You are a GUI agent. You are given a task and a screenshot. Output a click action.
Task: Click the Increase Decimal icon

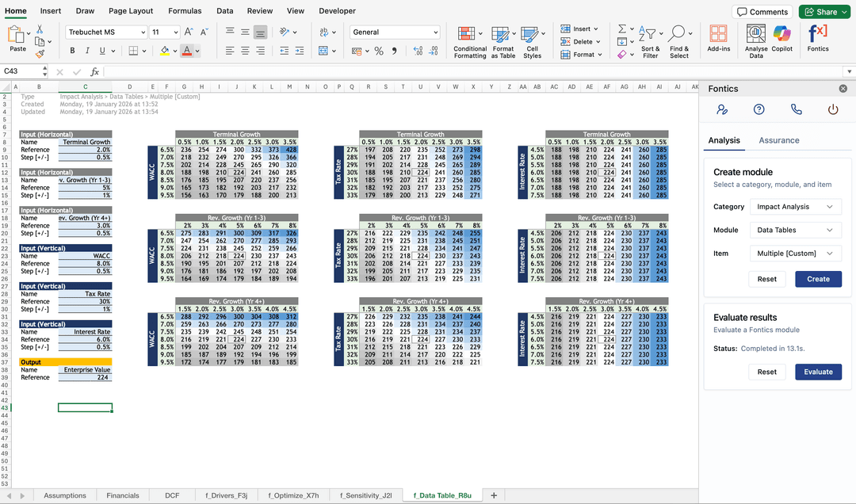click(x=418, y=51)
